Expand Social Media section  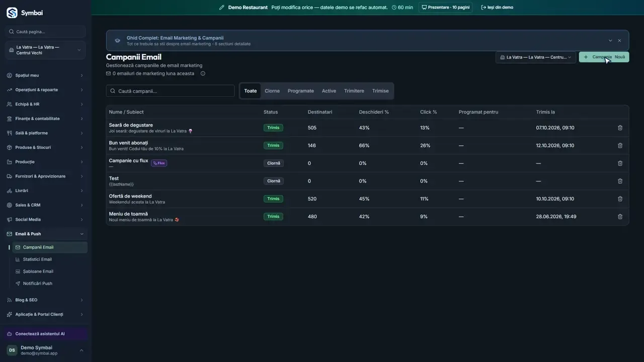[x=45, y=220]
